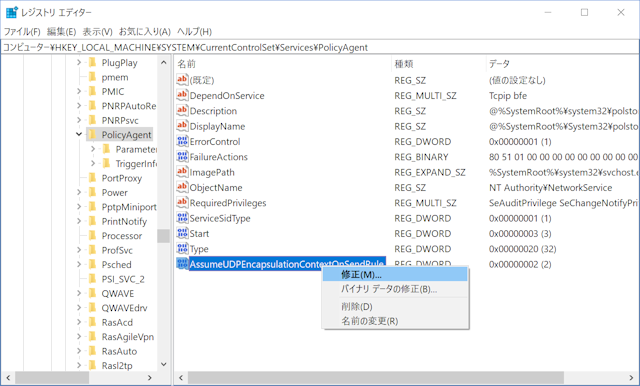Click the folder icon of PolicyAgent
Image resolution: width=640 pixels, height=386 pixels.
pyautogui.click(x=93, y=134)
